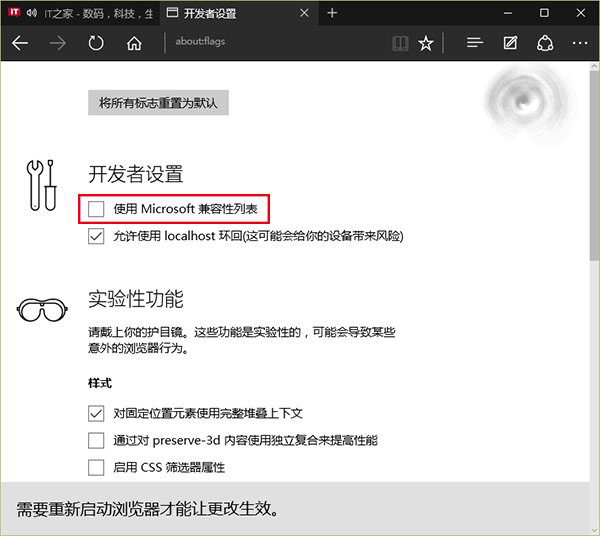Image resolution: width=600 pixels, height=536 pixels.
Task: Minimize the Edge browser window
Action: (508, 13)
